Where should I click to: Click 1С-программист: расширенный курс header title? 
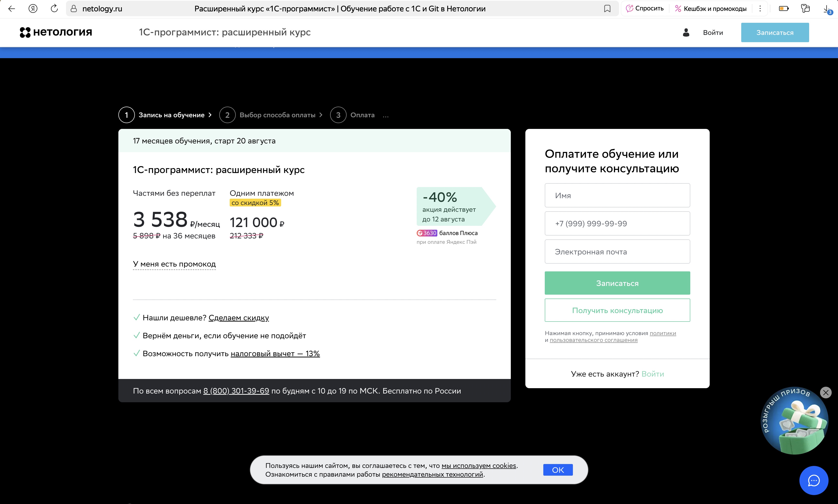[225, 32]
